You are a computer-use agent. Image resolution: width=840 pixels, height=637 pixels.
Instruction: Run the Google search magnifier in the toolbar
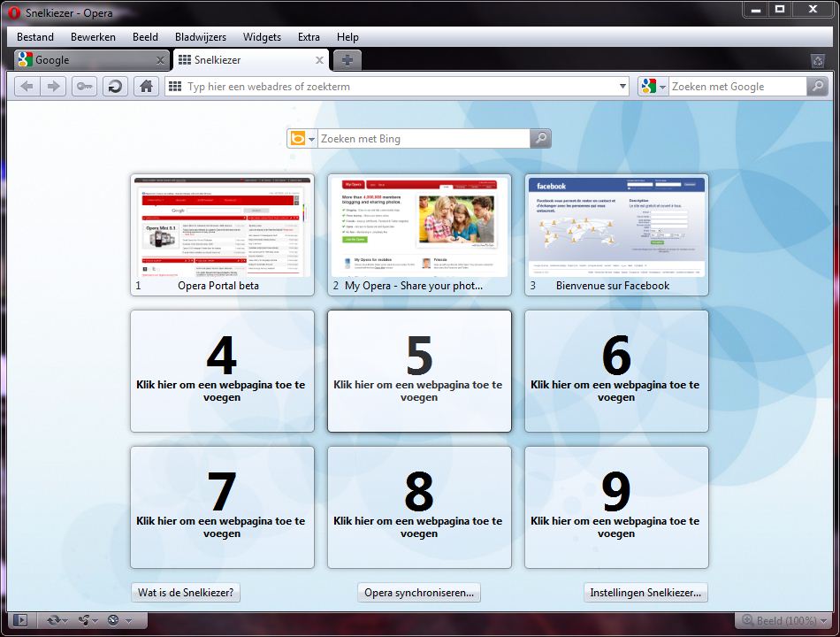click(818, 87)
